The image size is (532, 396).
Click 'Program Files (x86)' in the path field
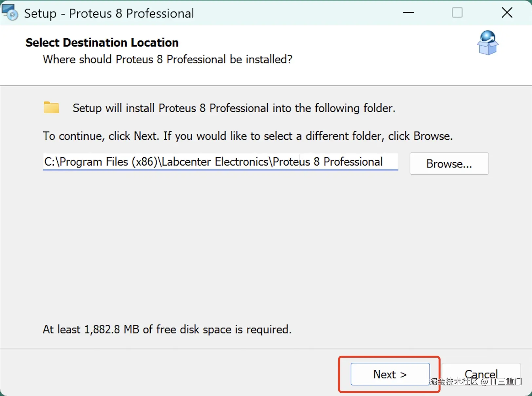[x=108, y=162]
